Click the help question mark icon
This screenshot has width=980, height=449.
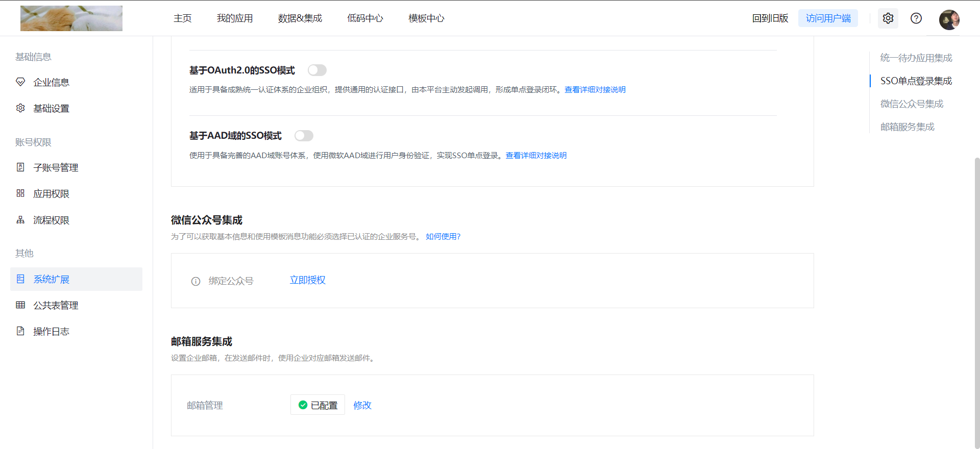click(x=916, y=18)
